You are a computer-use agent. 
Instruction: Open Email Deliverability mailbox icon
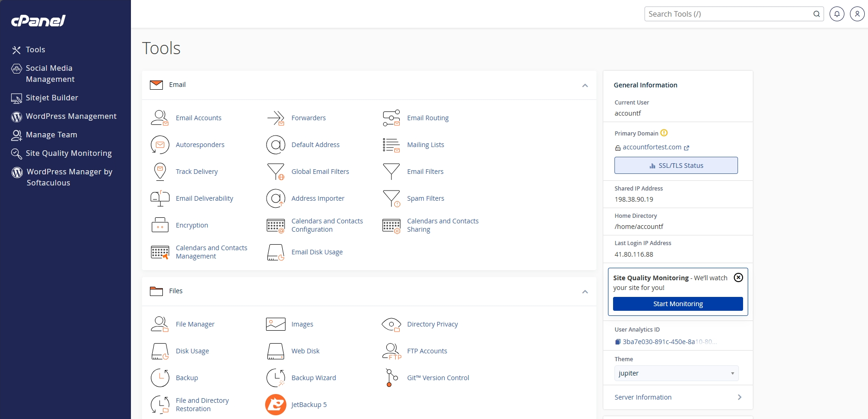[x=160, y=198]
